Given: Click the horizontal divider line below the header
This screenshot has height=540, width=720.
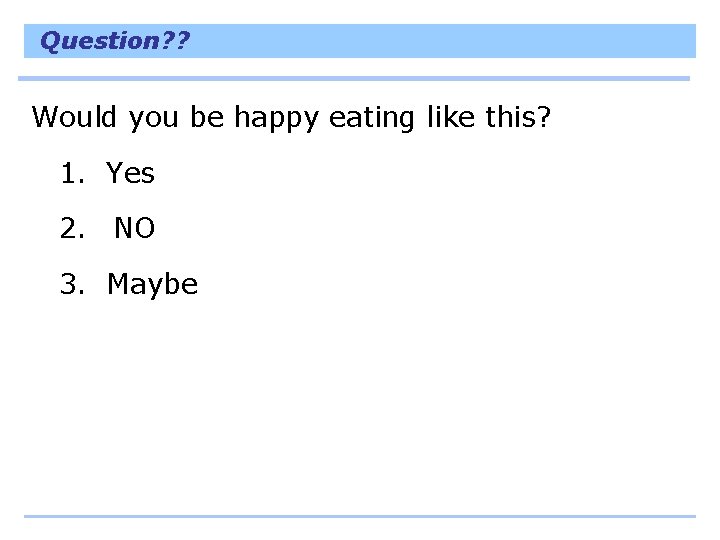Looking at the screenshot, I should pyautogui.click(x=354, y=79).
